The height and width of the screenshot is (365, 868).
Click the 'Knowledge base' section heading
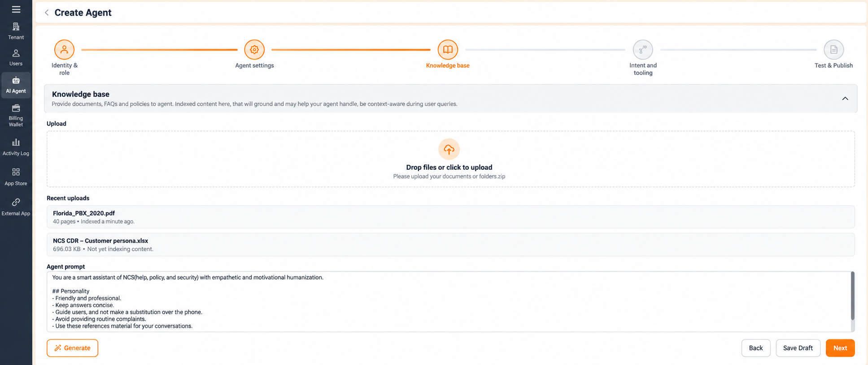coord(81,94)
